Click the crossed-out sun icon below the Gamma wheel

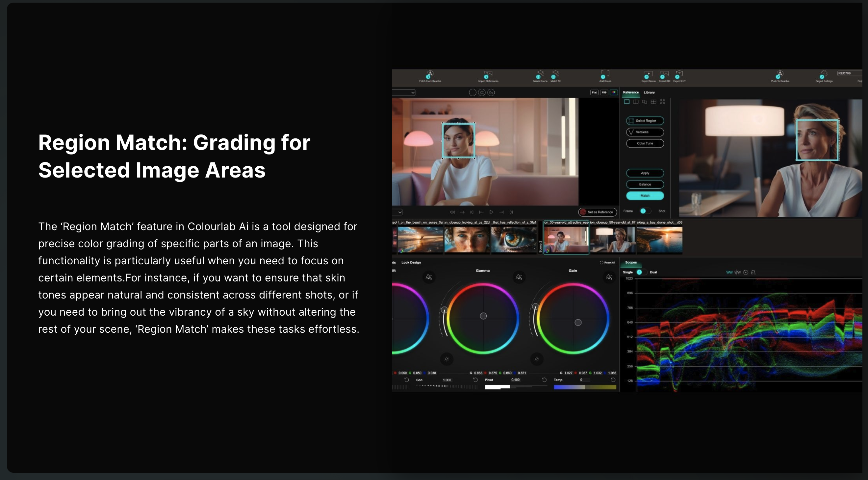click(x=447, y=359)
